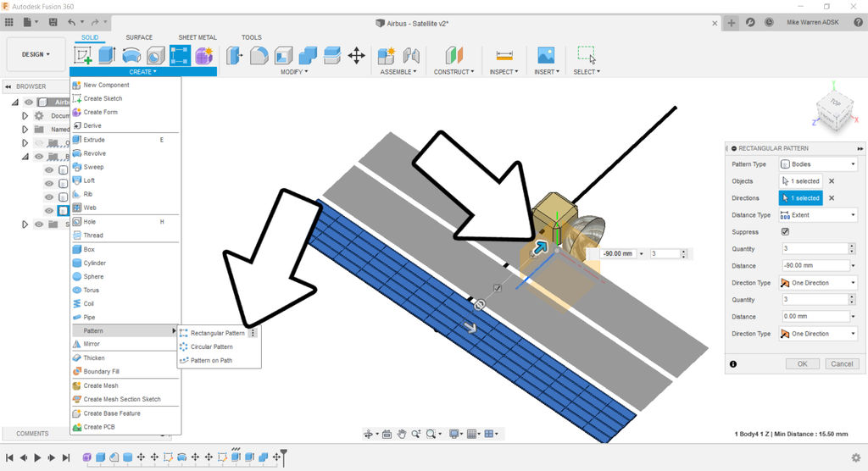
Task: Open the Display Settings monitor icon
Action: tap(454, 434)
